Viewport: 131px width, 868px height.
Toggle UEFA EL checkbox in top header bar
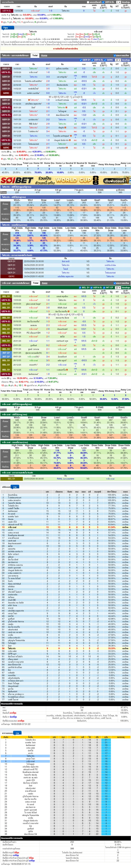(x=103, y=2)
